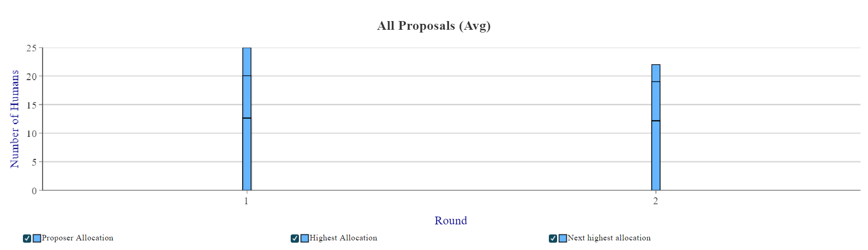
Task: Select the bottom segment of Round 1 bar
Action: click(247, 154)
